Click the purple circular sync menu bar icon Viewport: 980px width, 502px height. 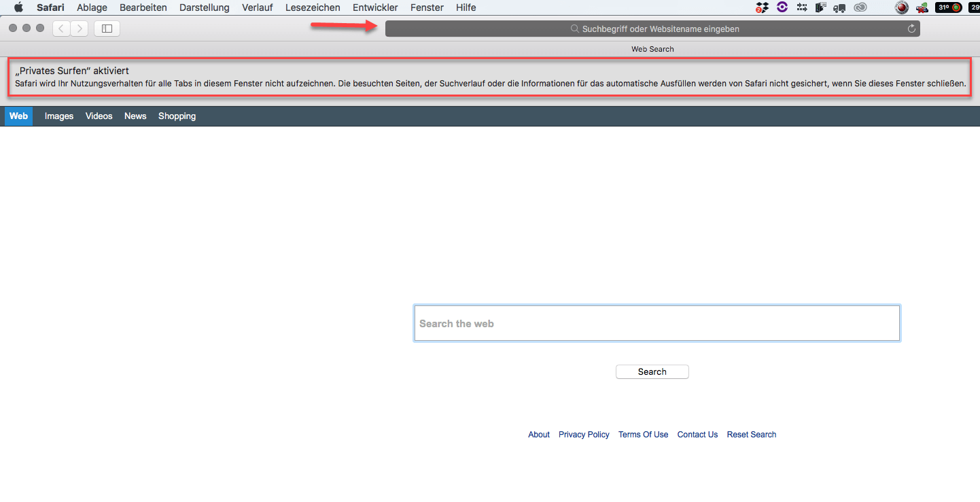click(x=782, y=7)
